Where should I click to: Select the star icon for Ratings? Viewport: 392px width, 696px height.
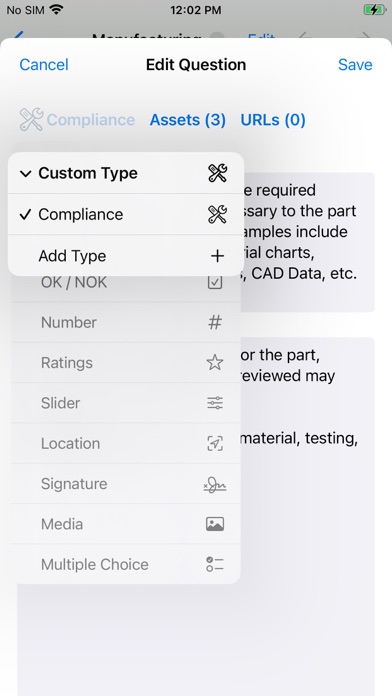click(215, 363)
